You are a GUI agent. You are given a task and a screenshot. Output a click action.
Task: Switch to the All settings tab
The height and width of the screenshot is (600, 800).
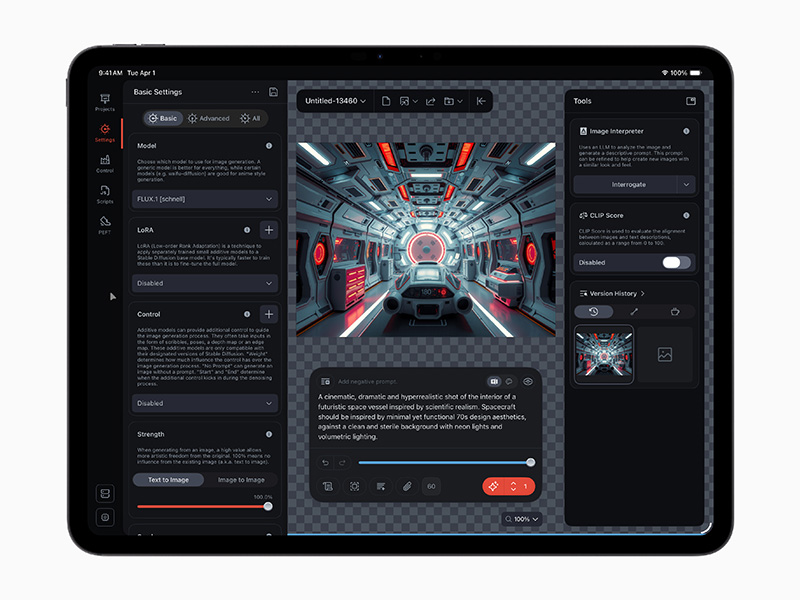pos(250,118)
